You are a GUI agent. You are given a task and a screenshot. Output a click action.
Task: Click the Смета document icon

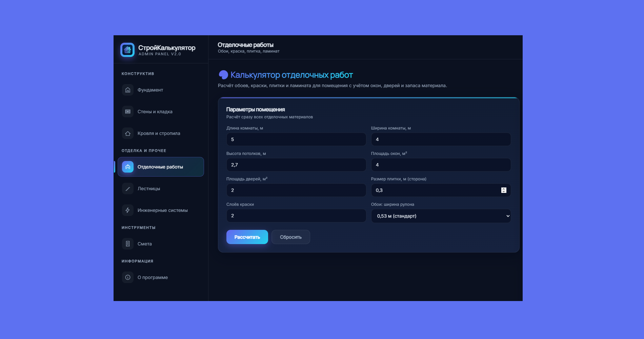pyautogui.click(x=128, y=244)
